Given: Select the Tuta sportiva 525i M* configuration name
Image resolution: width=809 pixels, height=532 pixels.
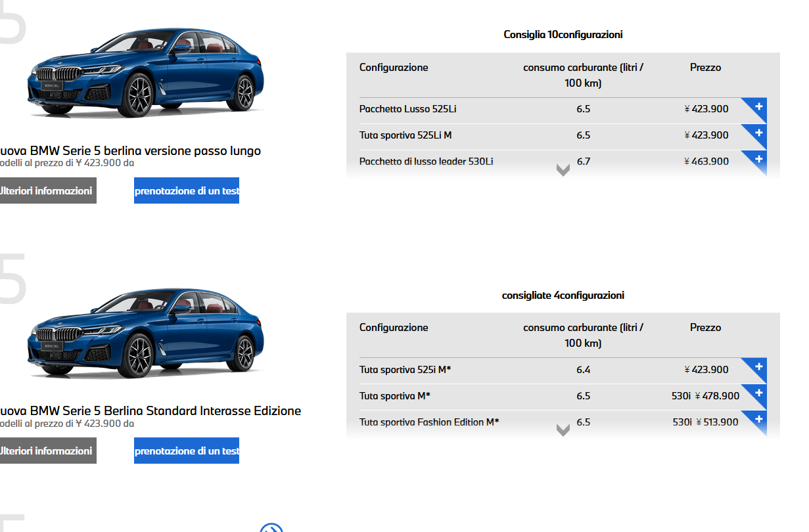Looking at the screenshot, I should click(x=405, y=369).
